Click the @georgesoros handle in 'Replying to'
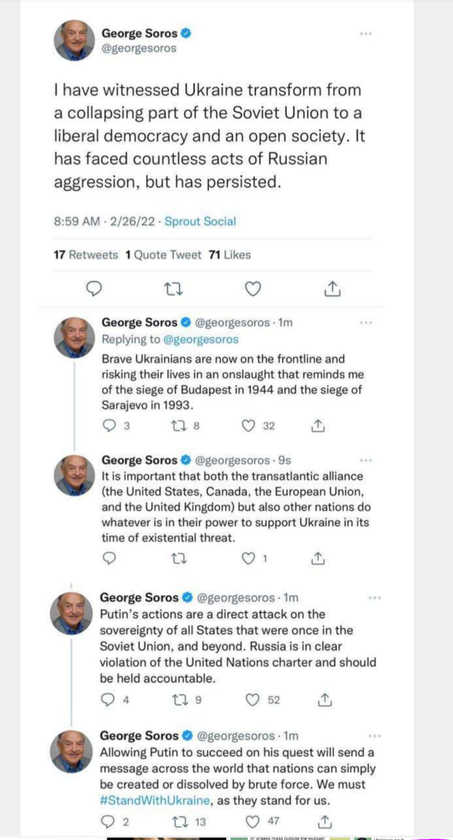The image size is (453, 840). click(x=201, y=339)
